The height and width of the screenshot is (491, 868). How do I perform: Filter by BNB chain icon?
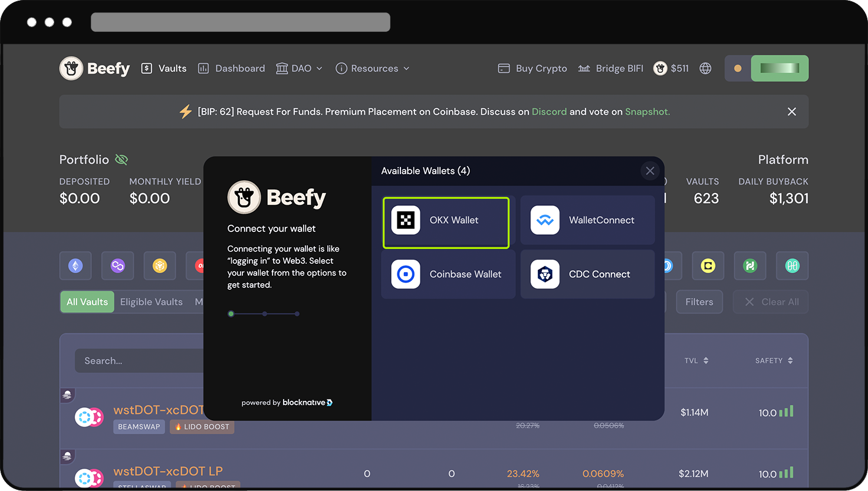click(160, 266)
